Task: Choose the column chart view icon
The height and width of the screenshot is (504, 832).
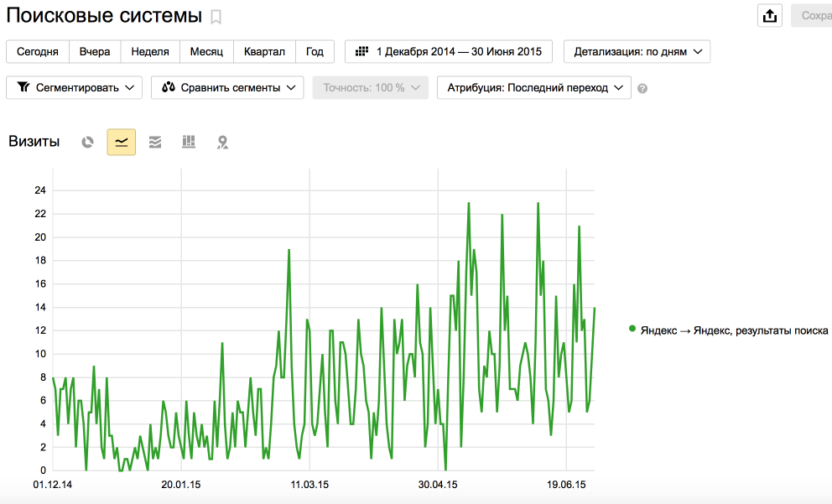Action: click(x=189, y=143)
